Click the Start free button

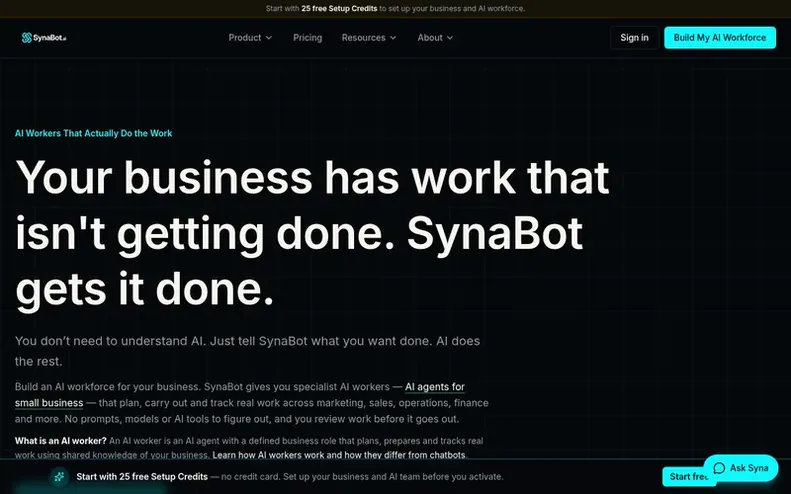coord(685,476)
